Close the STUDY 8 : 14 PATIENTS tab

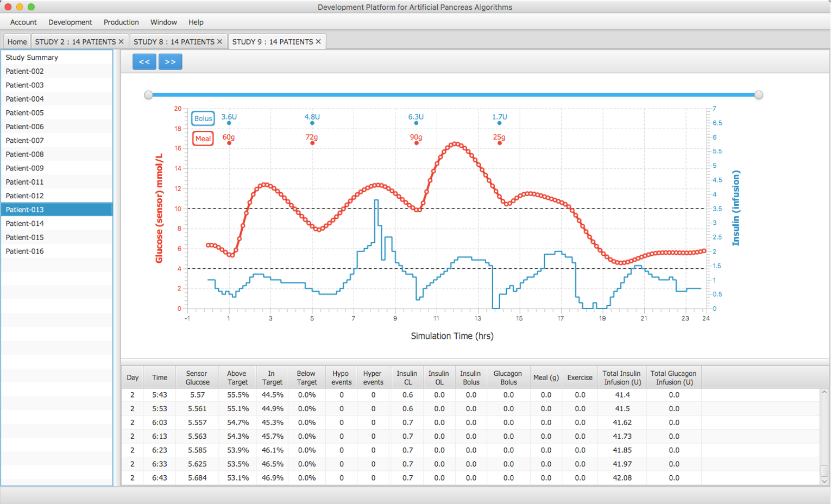pos(220,42)
